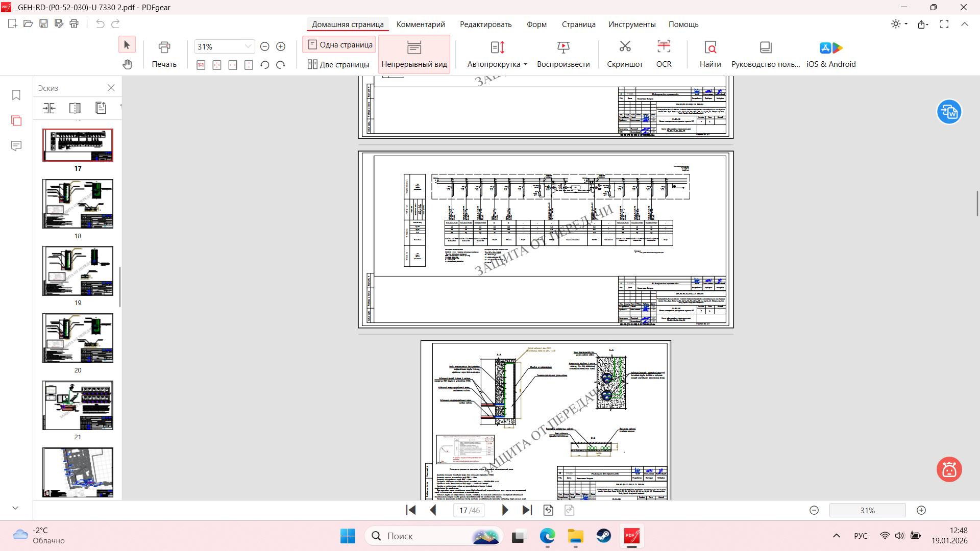
Task: Click the Save file icon
Action: click(x=43, y=23)
